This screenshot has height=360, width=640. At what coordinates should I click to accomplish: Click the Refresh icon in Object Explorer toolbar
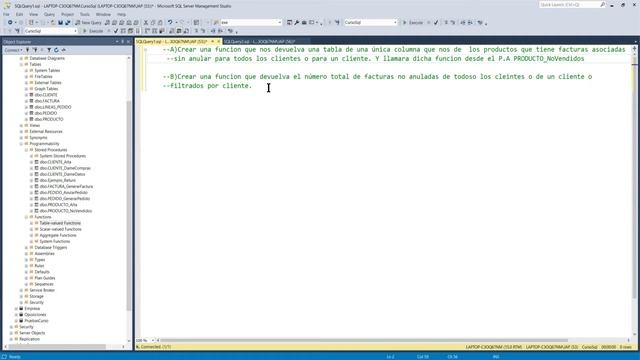56,50
